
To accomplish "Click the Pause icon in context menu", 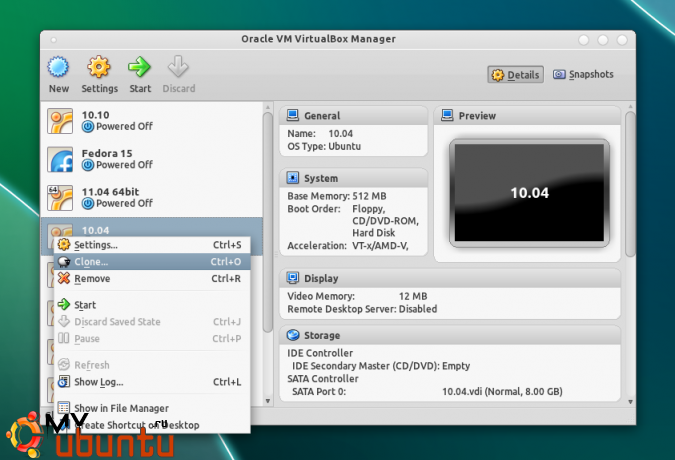I will pyautogui.click(x=64, y=338).
